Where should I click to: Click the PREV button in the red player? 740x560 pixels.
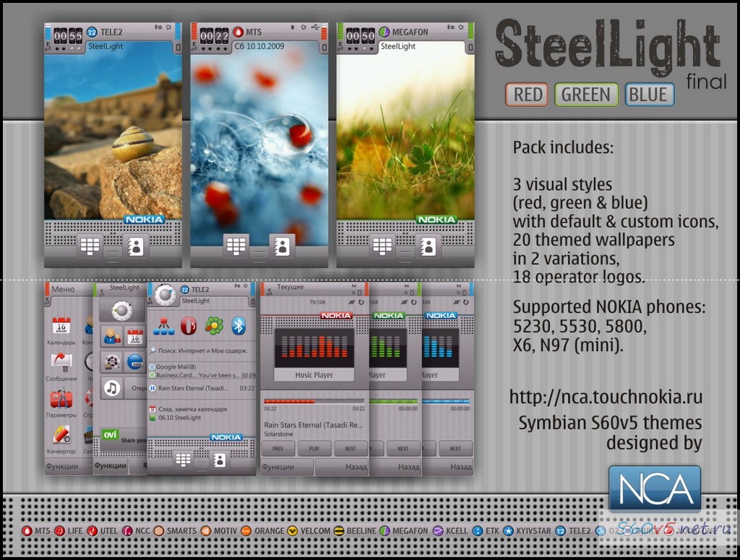coord(278,448)
